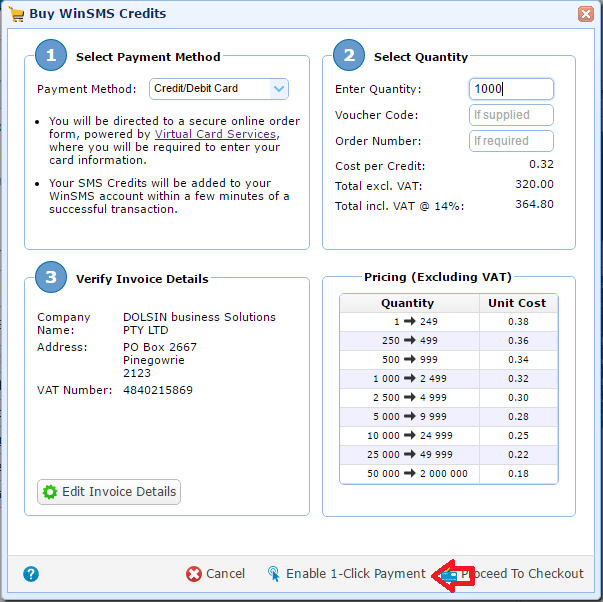Click the 0.38 unit cost cell
The height and width of the screenshot is (602, 603).
pyautogui.click(x=518, y=322)
